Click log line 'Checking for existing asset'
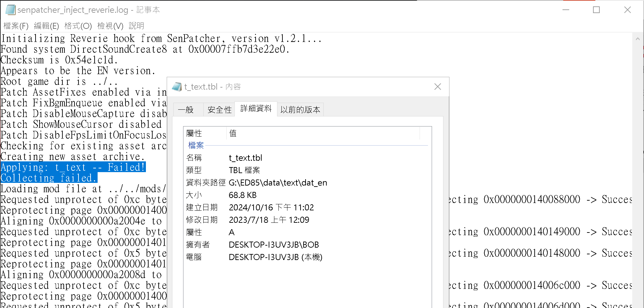Screen dimensions: 644x308 point(84,146)
